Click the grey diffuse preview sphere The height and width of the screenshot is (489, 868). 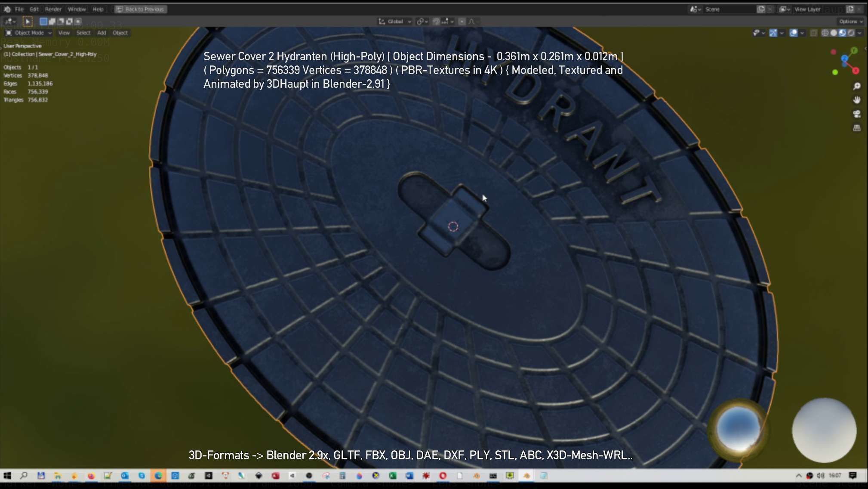(x=824, y=430)
